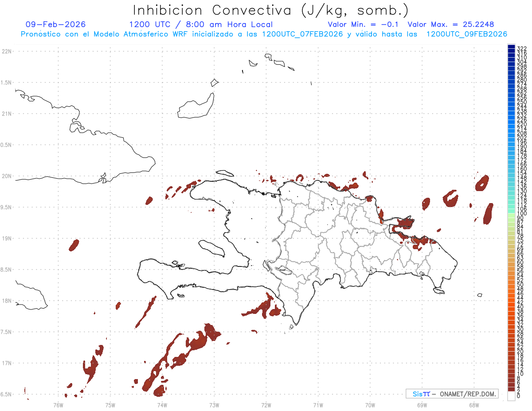This screenshot has width=532, height=411.
Task: Click the "100" value on the colorbar
Action: [x=521, y=214]
